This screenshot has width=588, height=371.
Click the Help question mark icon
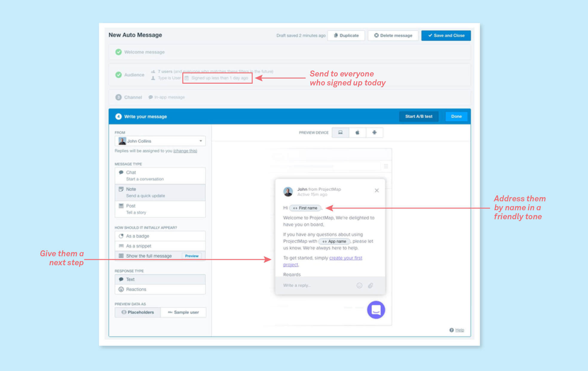tap(451, 330)
